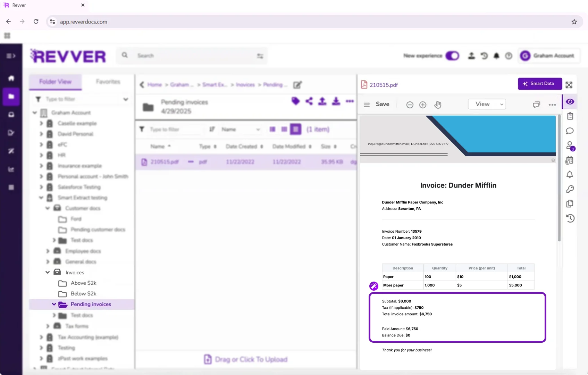This screenshot has width=588, height=375.
Task: Switch to the selected list view icon
Action: point(296,129)
